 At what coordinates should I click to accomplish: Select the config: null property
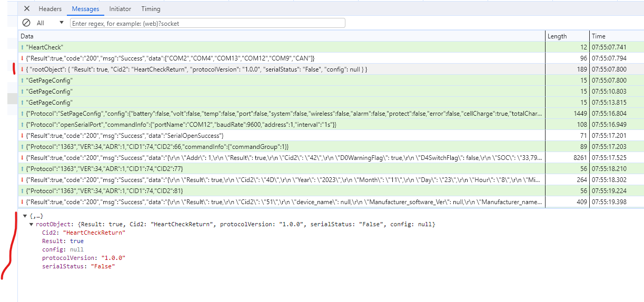pyautogui.click(x=63, y=249)
